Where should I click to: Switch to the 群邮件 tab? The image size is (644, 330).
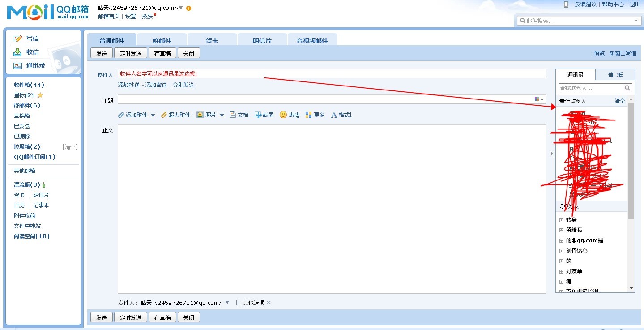pos(162,41)
